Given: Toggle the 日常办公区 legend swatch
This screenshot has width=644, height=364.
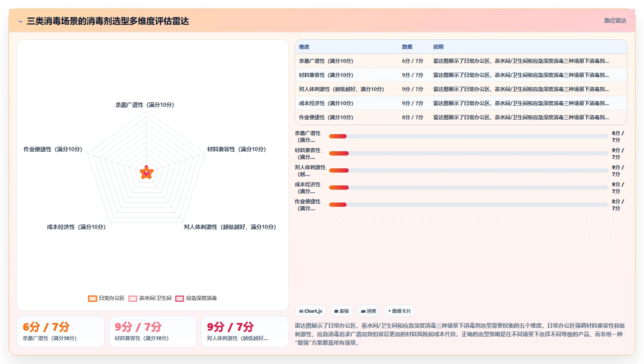Looking at the screenshot, I should pyautogui.click(x=92, y=298).
